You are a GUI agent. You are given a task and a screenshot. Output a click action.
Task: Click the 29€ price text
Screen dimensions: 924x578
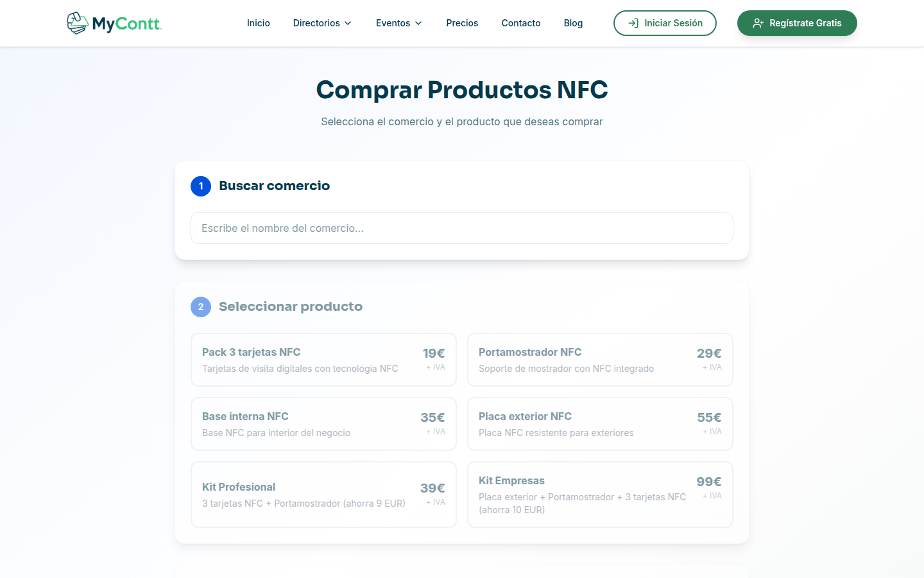pyautogui.click(x=709, y=353)
